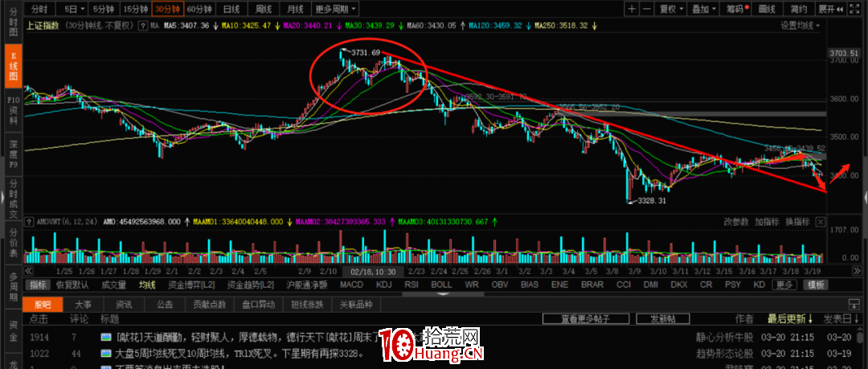Click 改参数 link
The height and width of the screenshot is (369, 868).
pyautogui.click(x=735, y=222)
